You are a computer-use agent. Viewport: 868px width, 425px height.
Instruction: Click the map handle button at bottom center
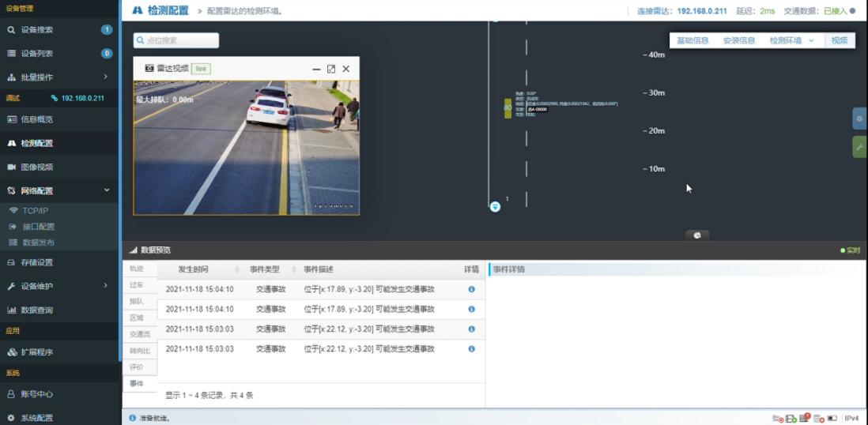(696, 235)
